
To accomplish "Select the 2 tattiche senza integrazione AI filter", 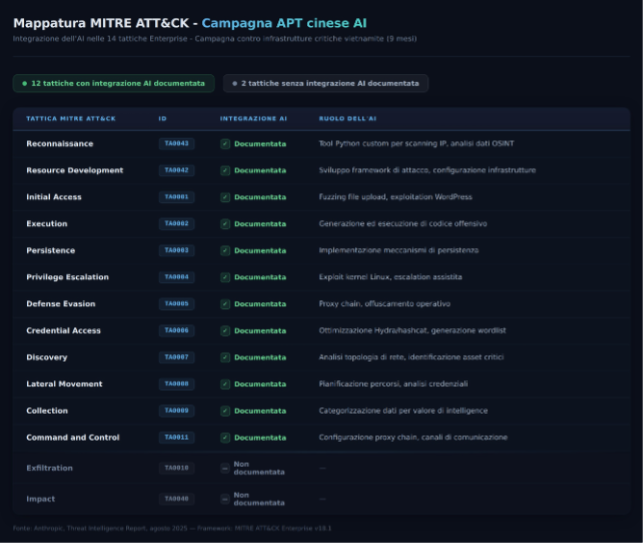I will [326, 84].
